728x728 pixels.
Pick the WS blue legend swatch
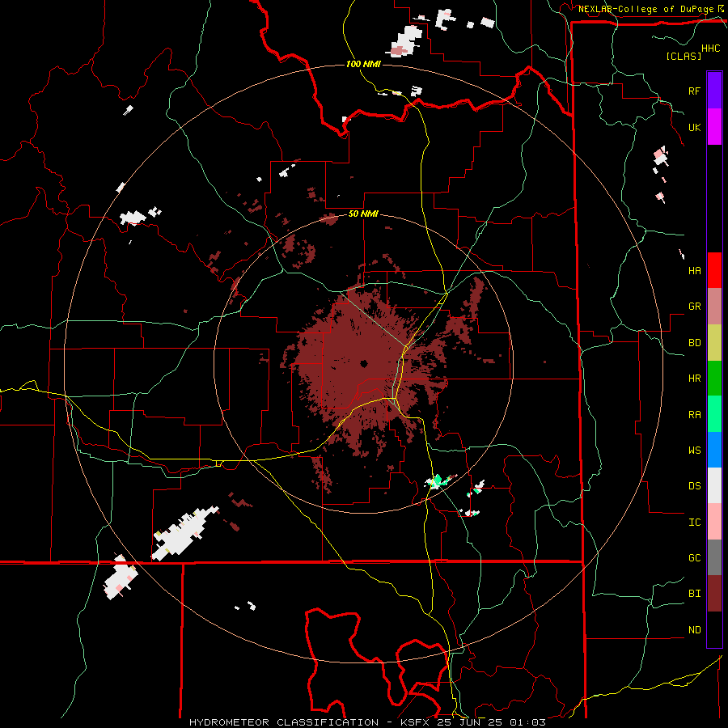click(x=714, y=450)
